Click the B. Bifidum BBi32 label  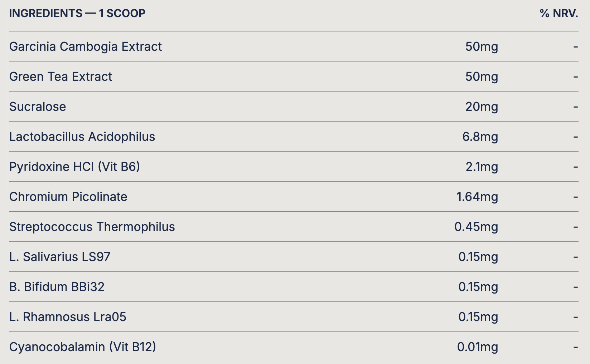point(57,287)
